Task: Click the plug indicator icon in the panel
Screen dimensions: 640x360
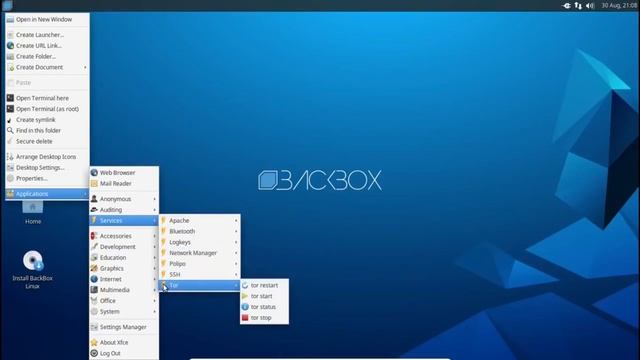Action: click(567, 6)
